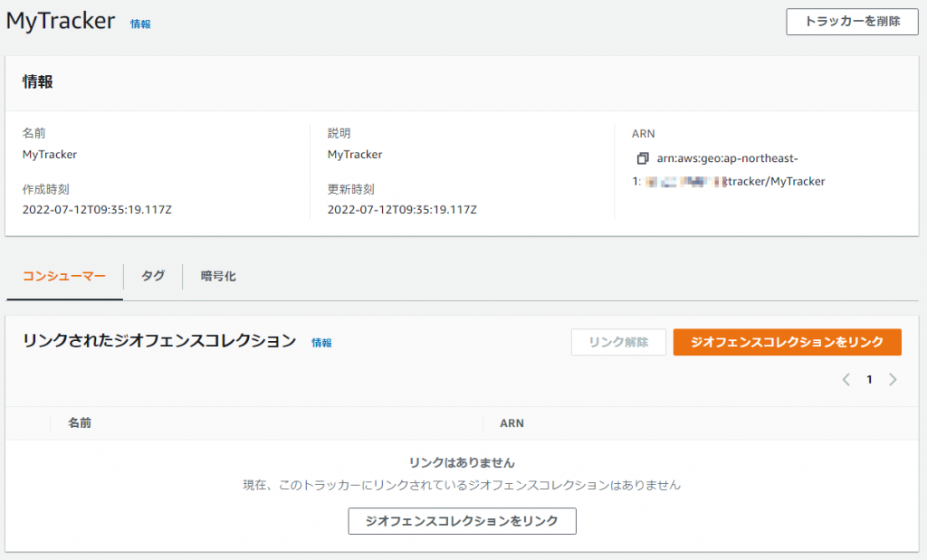The height and width of the screenshot is (560, 927).
Task: Go to previous page with left chevron
Action: click(846, 380)
